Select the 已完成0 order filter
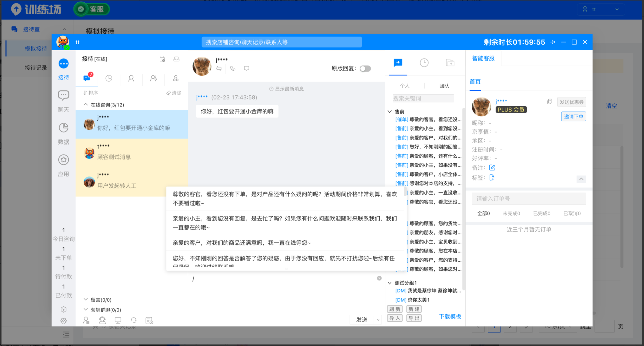644x346 pixels. click(x=542, y=213)
